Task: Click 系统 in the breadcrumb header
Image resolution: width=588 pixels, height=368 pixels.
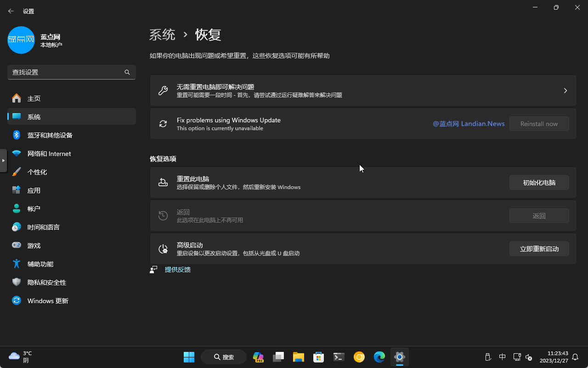Action: (162, 34)
